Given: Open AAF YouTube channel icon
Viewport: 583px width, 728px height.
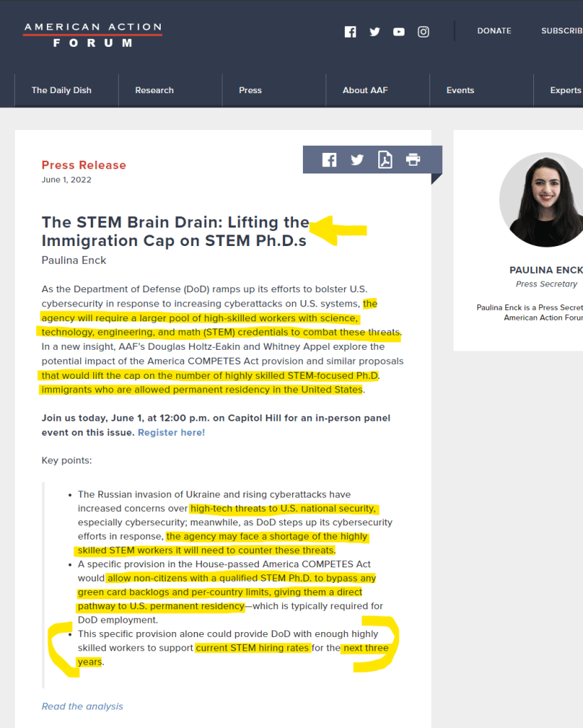Looking at the screenshot, I should 399,31.
